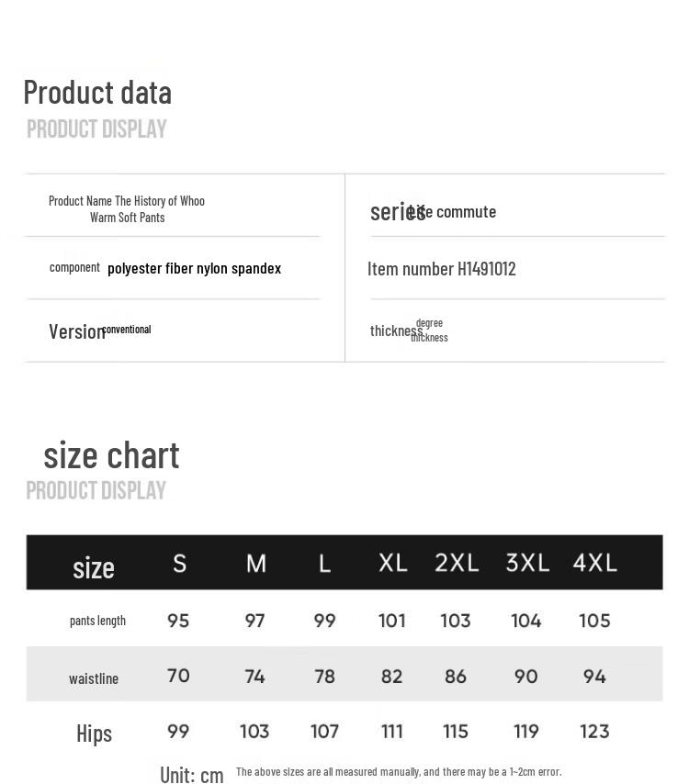Click hips value 123 for 4XL
This screenshot has width=689, height=784.
click(x=594, y=732)
